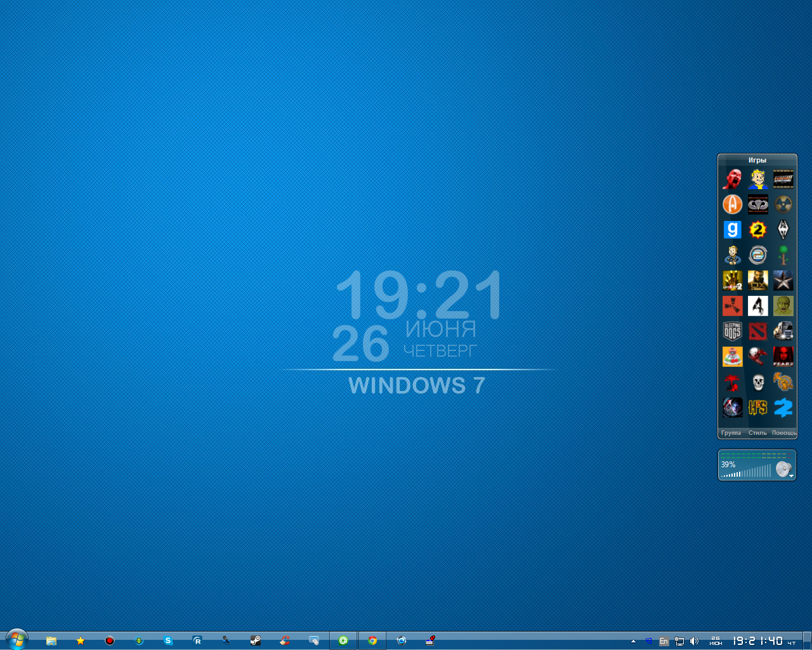
Task: Launch the silver star game icon
Action: (783, 281)
